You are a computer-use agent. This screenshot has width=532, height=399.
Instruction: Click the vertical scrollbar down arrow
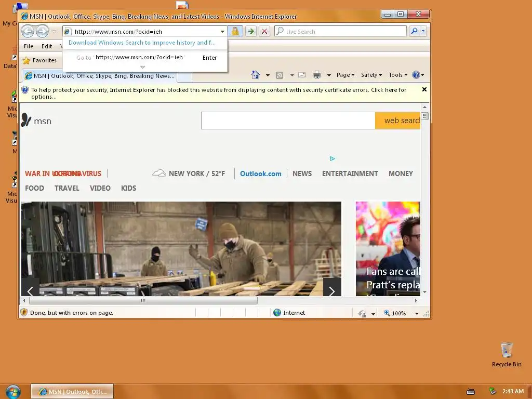click(x=424, y=292)
